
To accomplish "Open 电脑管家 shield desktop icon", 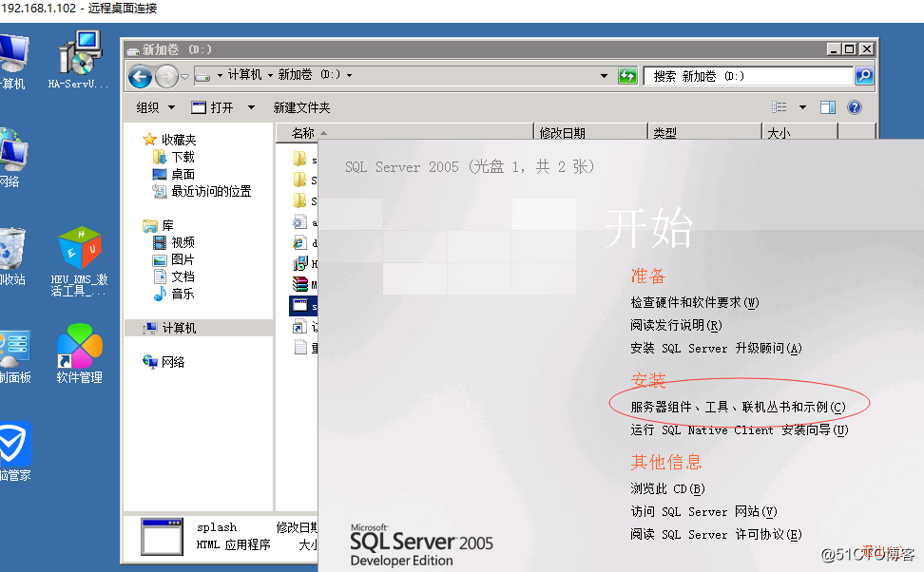I will tap(14, 452).
